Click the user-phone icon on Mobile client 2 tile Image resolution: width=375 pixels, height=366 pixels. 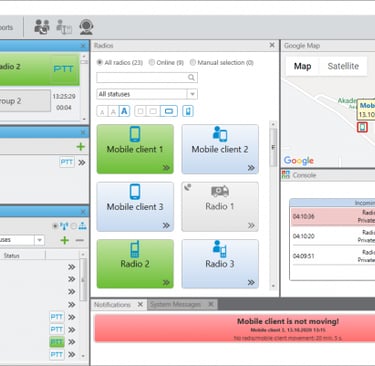pyautogui.click(x=220, y=134)
